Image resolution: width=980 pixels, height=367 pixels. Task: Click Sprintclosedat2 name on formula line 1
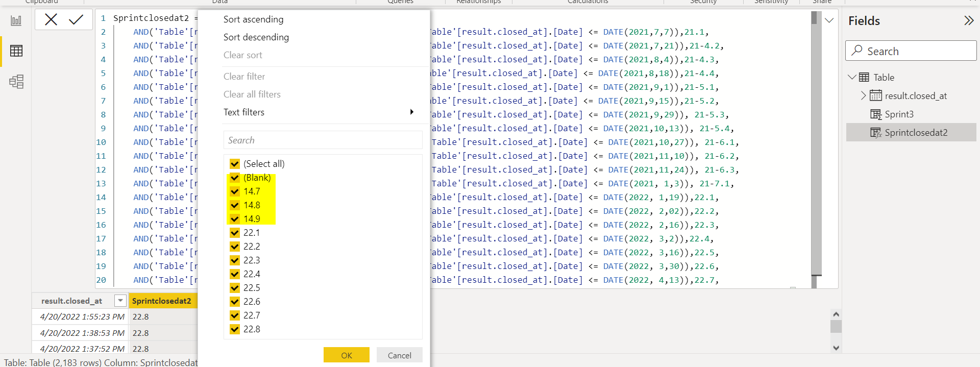(x=151, y=18)
